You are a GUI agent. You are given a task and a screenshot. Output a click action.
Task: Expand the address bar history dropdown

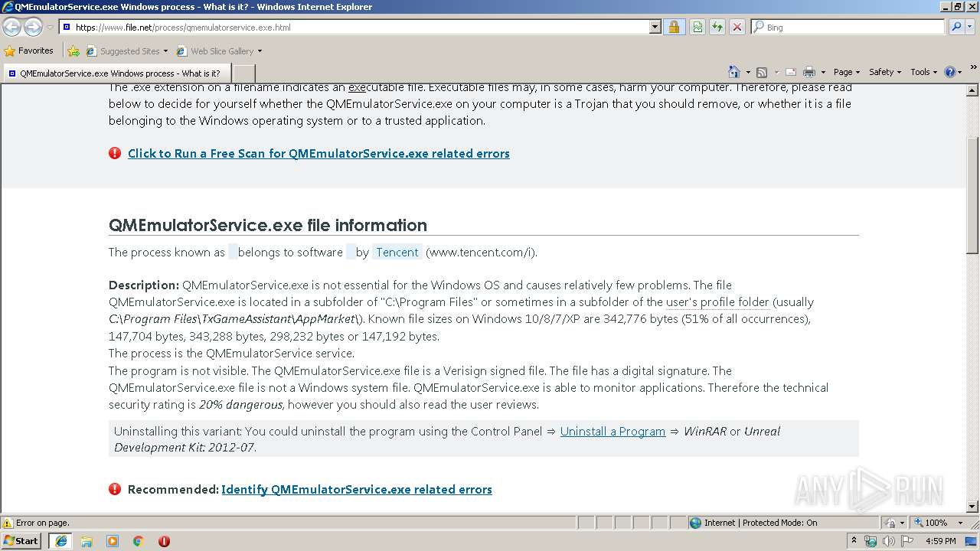point(655,27)
